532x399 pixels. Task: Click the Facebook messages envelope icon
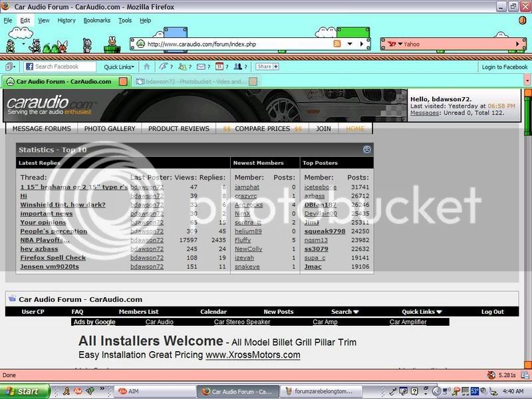tap(201, 66)
